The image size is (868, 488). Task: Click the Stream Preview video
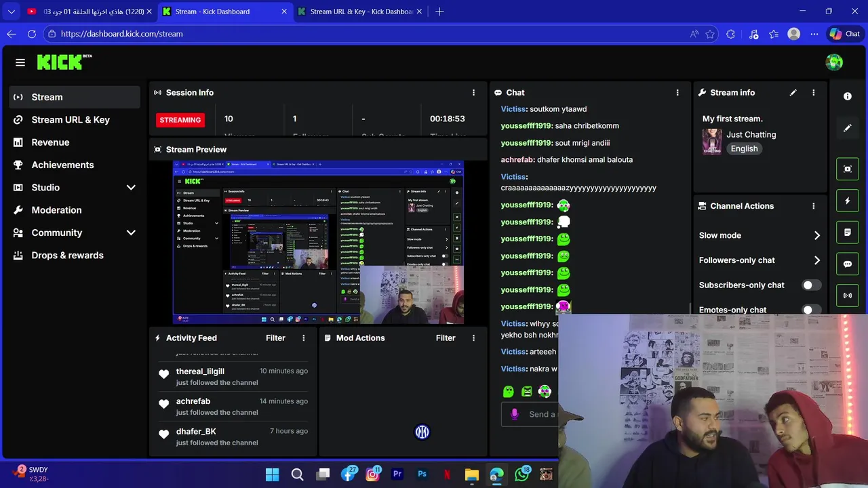pos(318,243)
